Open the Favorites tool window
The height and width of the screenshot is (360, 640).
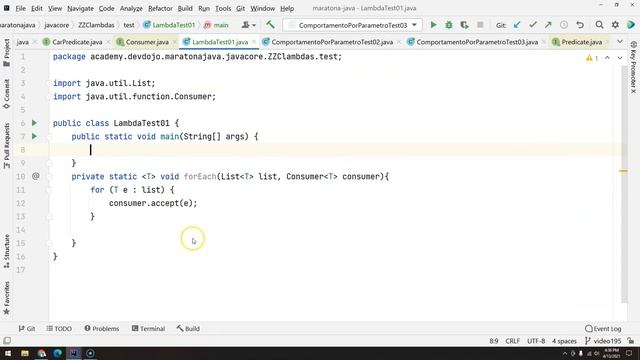pos(7,298)
